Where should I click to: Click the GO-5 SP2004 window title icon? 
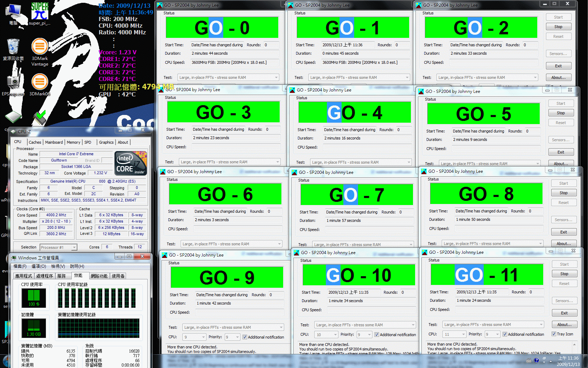click(421, 91)
